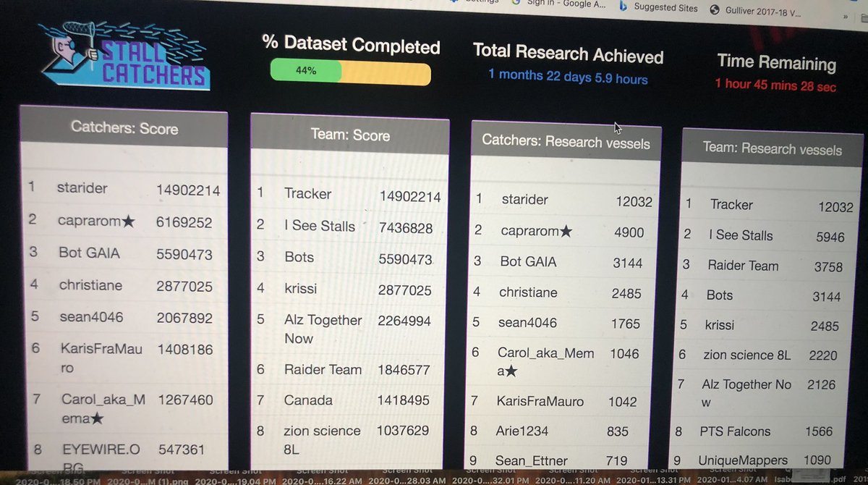Click zion science 8L's score 1037629
The height and width of the screenshot is (485, 868).
(403, 431)
